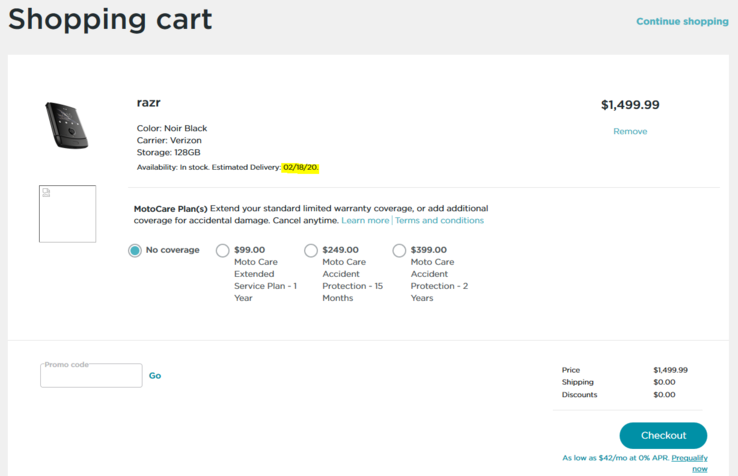Open MotoCare Learn more link
The image size is (738, 476).
365,220
